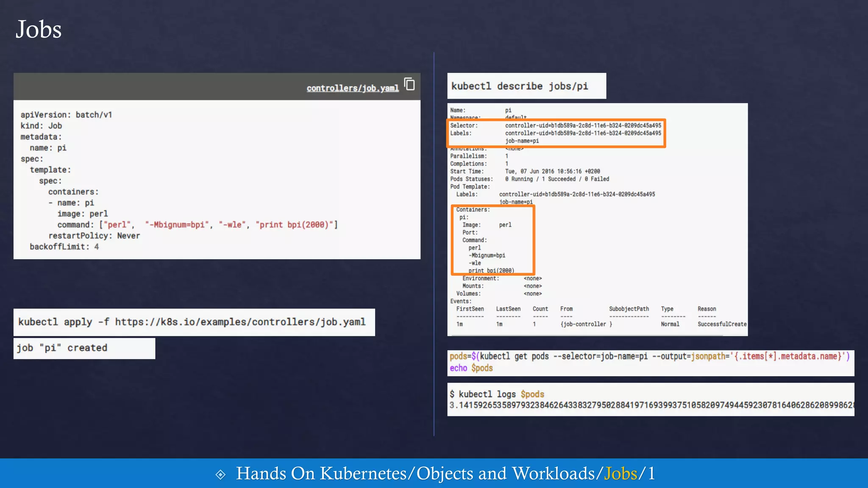This screenshot has width=868, height=488.
Task: Click 'apiVersion: batch/v1' line in YAML
Action: (x=67, y=115)
